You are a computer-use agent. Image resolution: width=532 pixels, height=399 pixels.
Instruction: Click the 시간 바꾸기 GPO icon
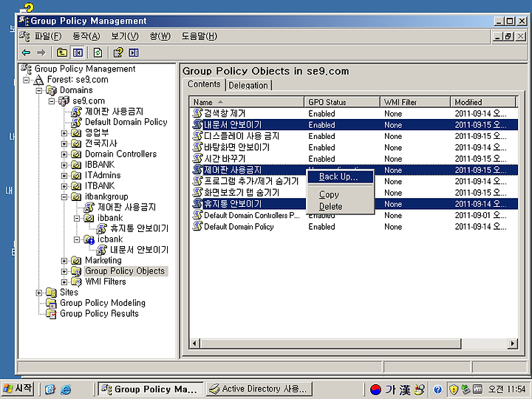197,158
